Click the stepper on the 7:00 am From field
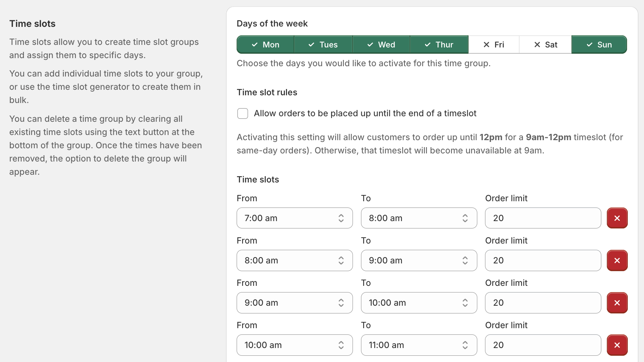 coord(342,218)
